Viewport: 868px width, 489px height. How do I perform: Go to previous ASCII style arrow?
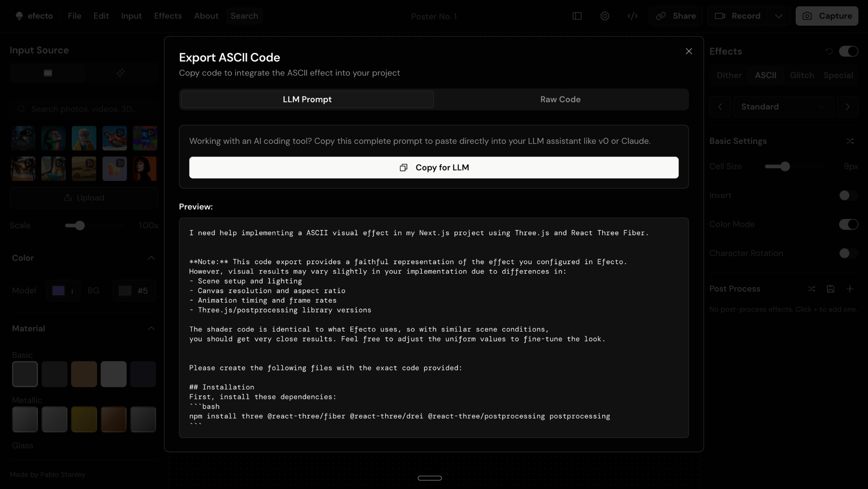[x=720, y=107]
